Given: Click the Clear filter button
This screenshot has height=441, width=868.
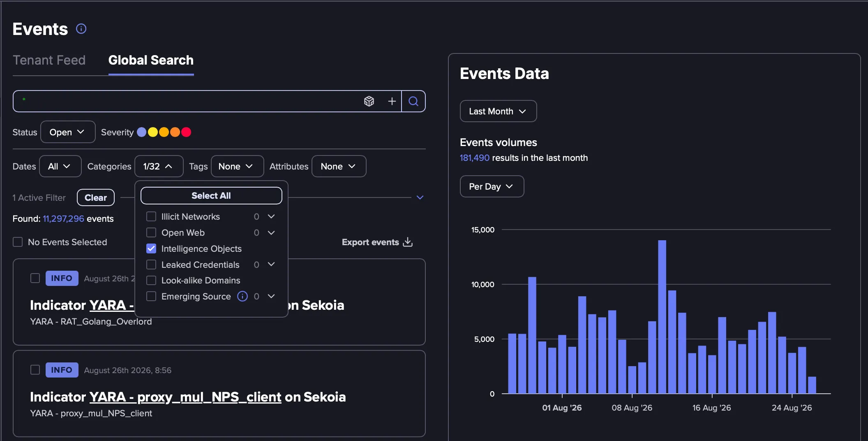Looking at the screenshot, I should pyautogui.click(x=96, y=197).
